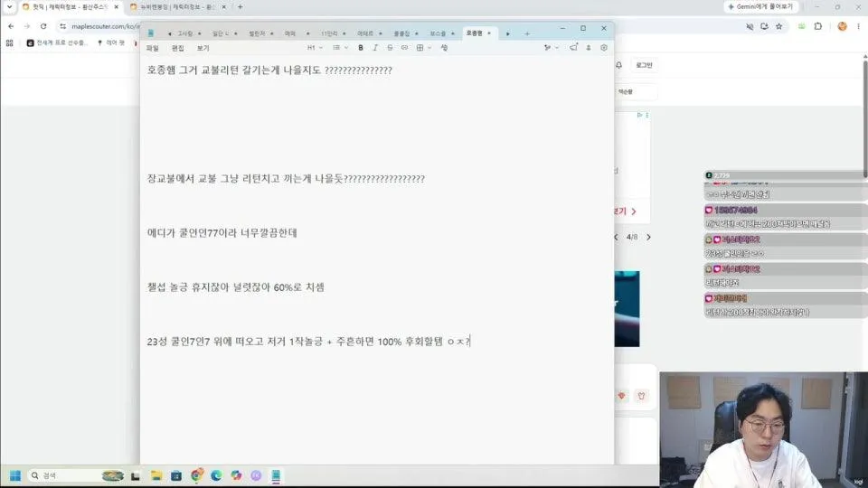Place cursor at end of line starting 23성 쿨인7인7
868x488 pixels.
tap(470, 342)
